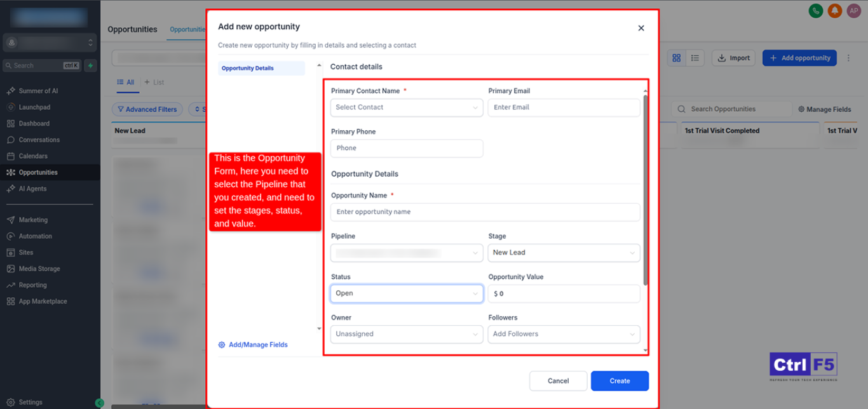Expand the Owner dropdown showing Unassigned
868x409 pixels.
[406, 334]
